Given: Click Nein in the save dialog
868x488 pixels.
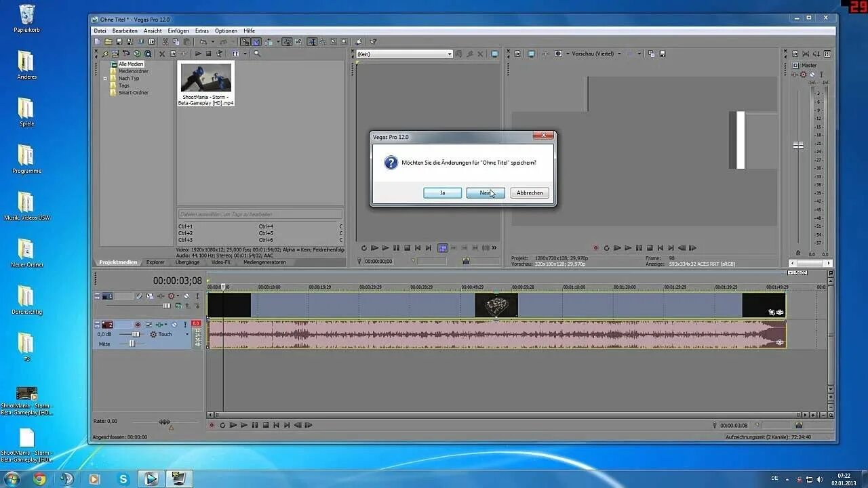Looking at the screenshot, I should coord(486,193).
